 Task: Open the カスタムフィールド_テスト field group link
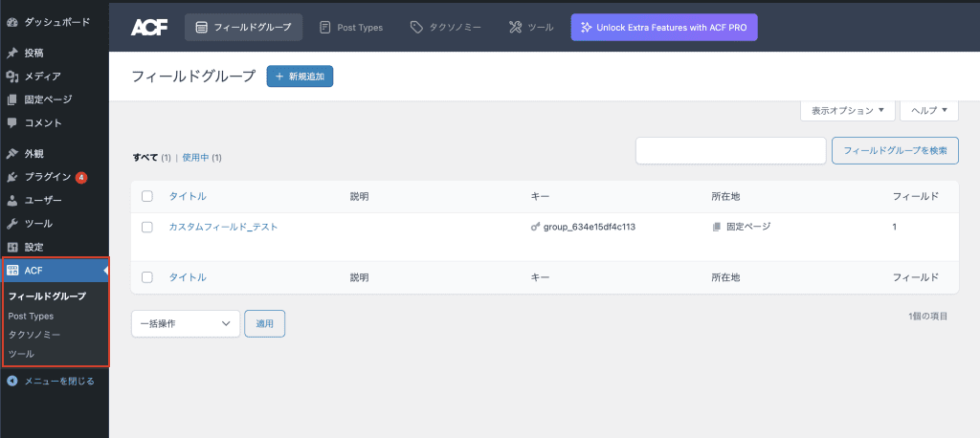tap(224, 228)
